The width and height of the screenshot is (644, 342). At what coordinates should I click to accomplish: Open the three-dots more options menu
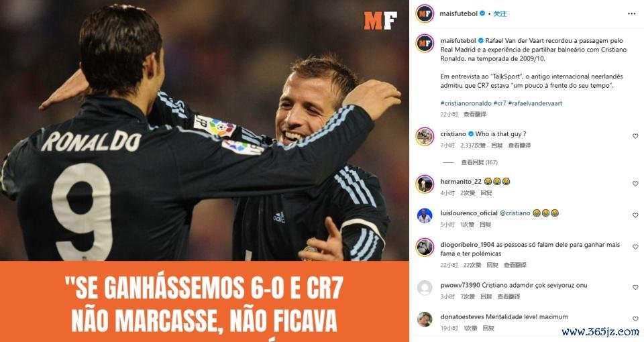(x=631, y=14)
